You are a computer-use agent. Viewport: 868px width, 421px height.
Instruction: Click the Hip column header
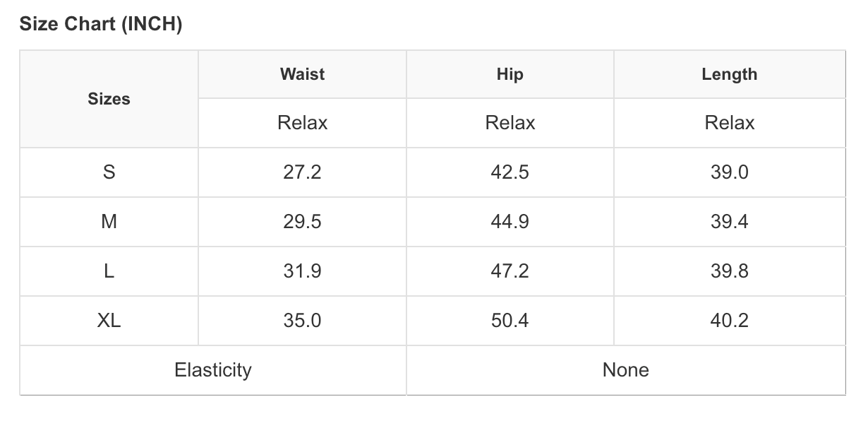pos(510,74)
